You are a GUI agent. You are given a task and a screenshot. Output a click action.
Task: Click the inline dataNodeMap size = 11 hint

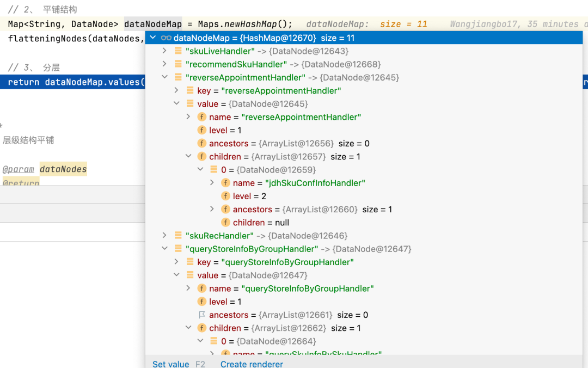click(366, 24)
